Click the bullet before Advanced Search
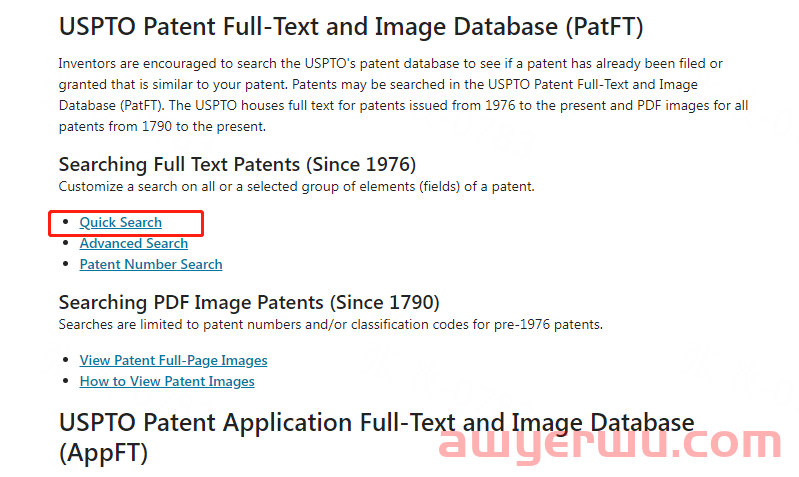The height and width of the screenshot is (477, 799). point(65,243)
